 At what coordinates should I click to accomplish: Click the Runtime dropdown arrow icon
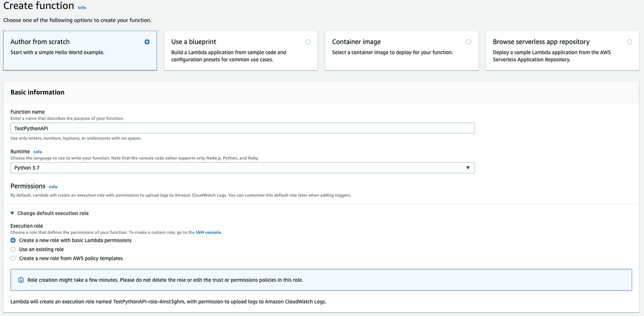[468, 168]
